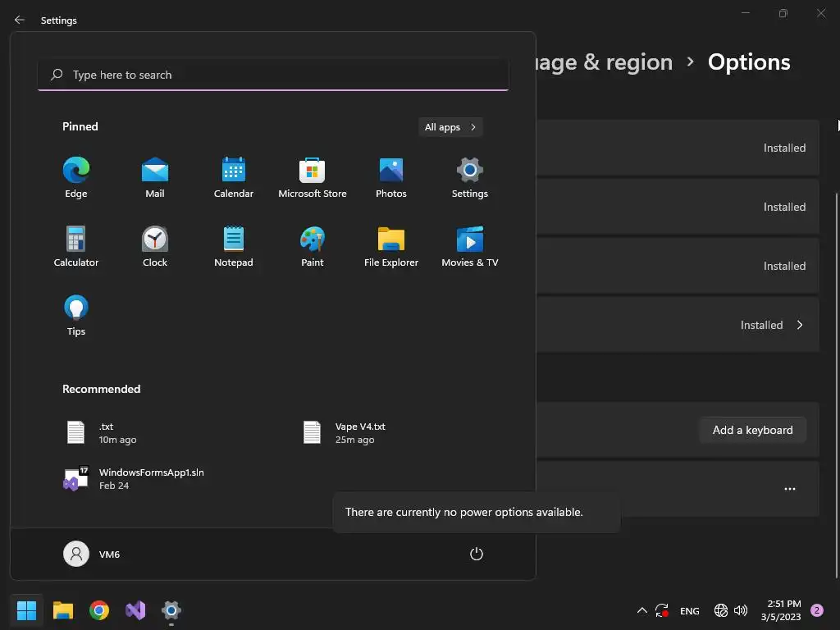Open the three-dot keyboard options menu
Screen dimensions: 840x630
(790, 489)
